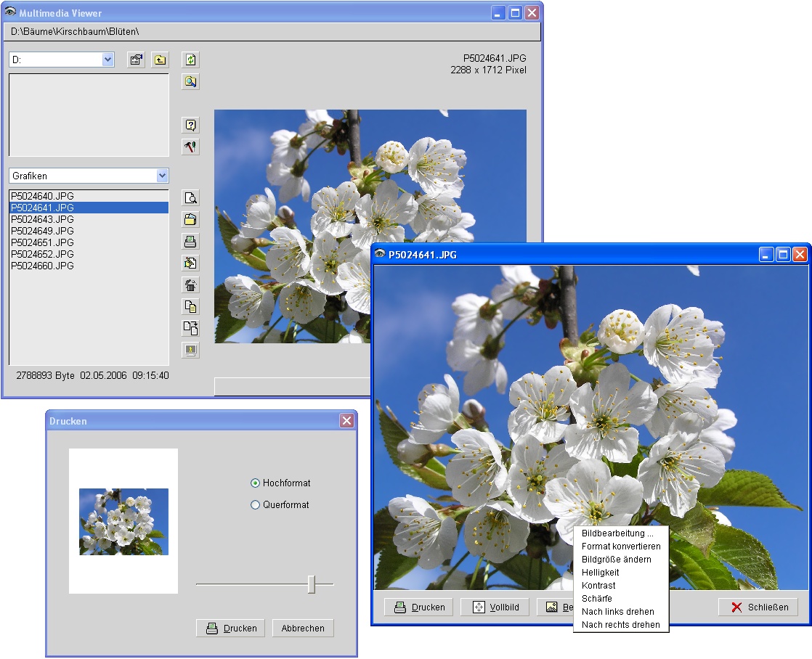This screenshot has width=812, height=659.
Task: Click the go up one folder icon
Action: [160, 60]
